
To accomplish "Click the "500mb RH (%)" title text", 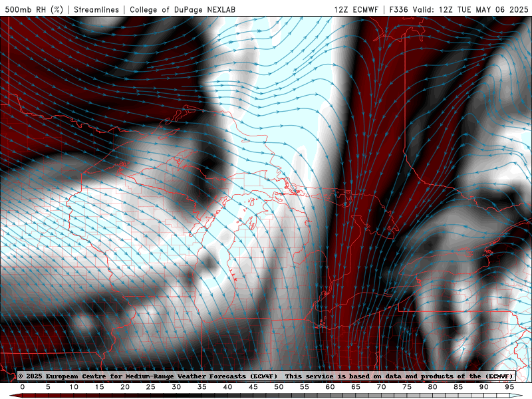I will (x=34, y=9).
